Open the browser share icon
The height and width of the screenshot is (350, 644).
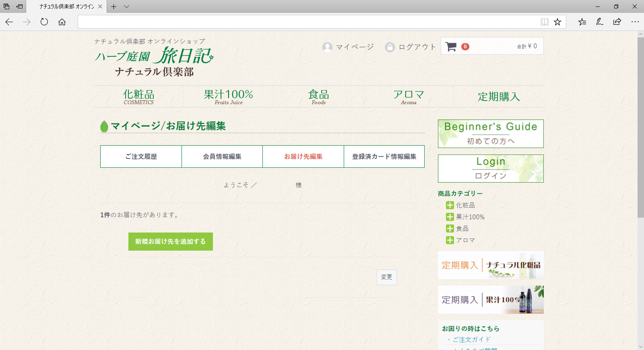pyautogui.click(x=617, y=22)
